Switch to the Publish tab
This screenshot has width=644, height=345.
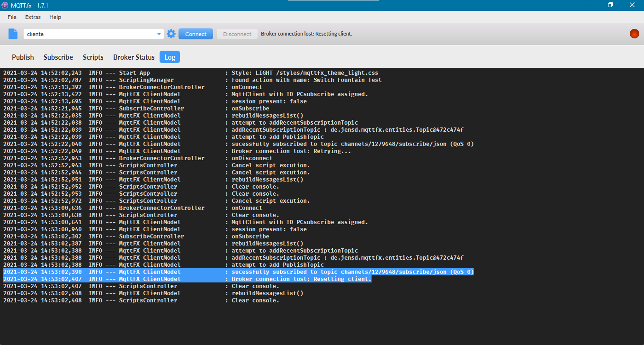23,57
